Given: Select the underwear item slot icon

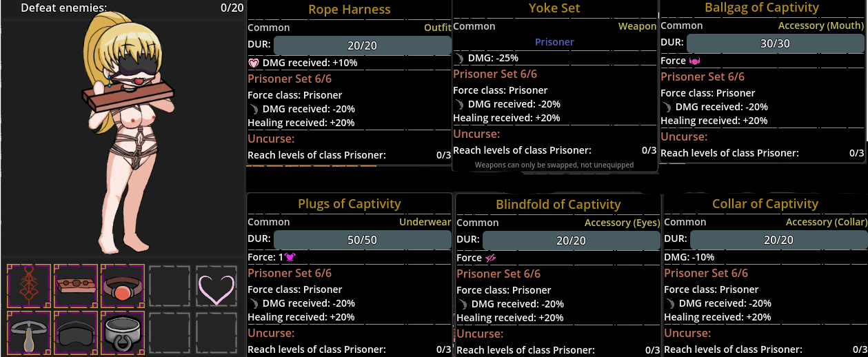Looking at the screenshot, I should [29, 334].
